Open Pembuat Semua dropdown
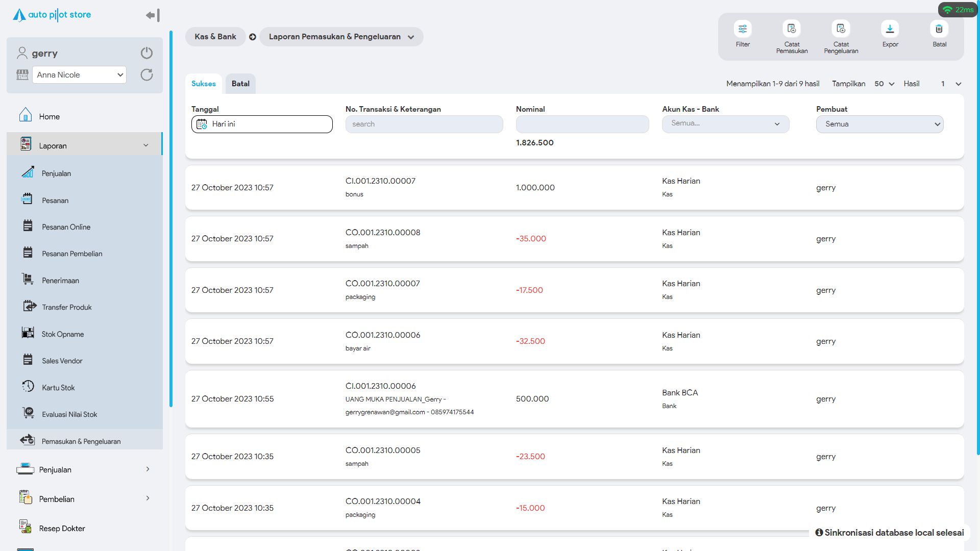This screenshot has width=980, height=551. tap(879, 124)
